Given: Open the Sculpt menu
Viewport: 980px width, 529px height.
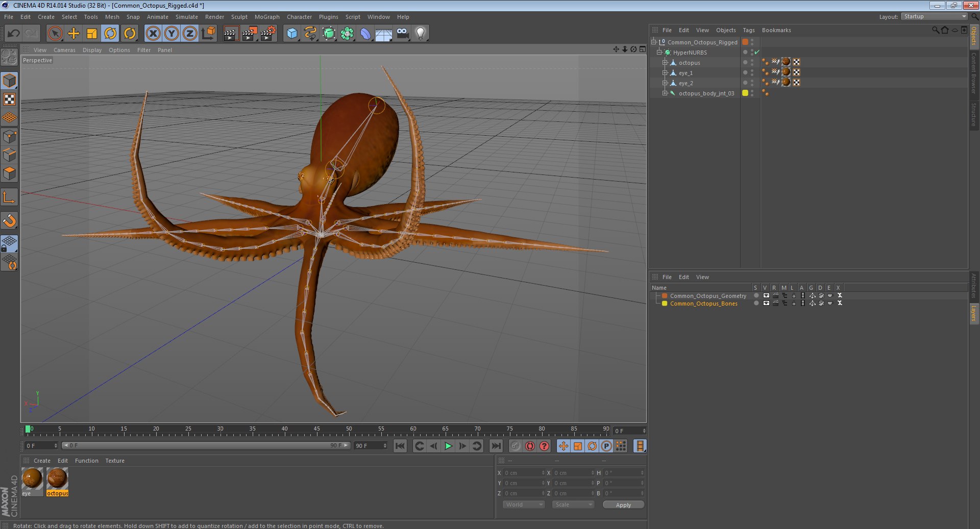Looking at the screenshot, I should pyautogui.click(x=239, y=17).
